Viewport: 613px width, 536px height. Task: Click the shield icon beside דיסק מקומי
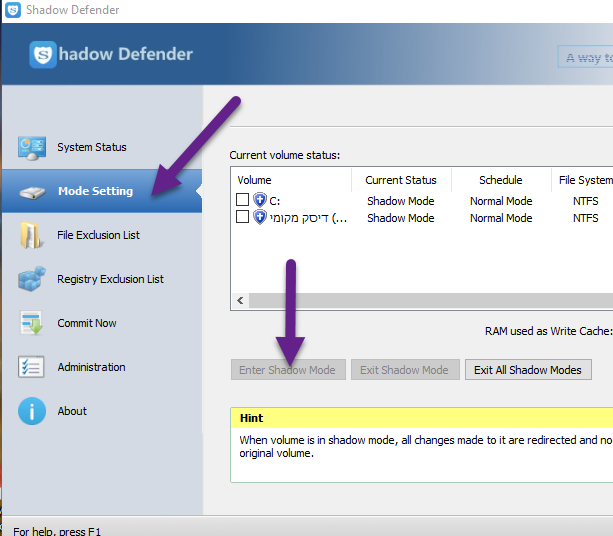pos(260,217)
